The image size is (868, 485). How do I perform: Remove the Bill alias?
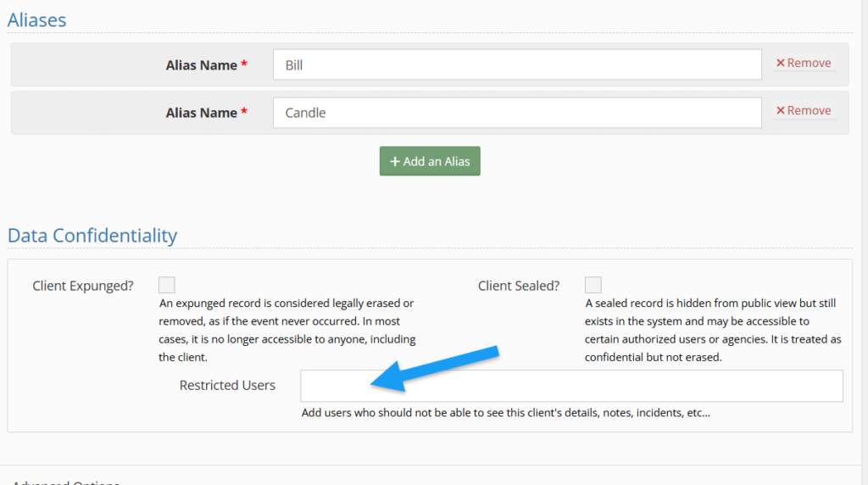tap(803, 64)
